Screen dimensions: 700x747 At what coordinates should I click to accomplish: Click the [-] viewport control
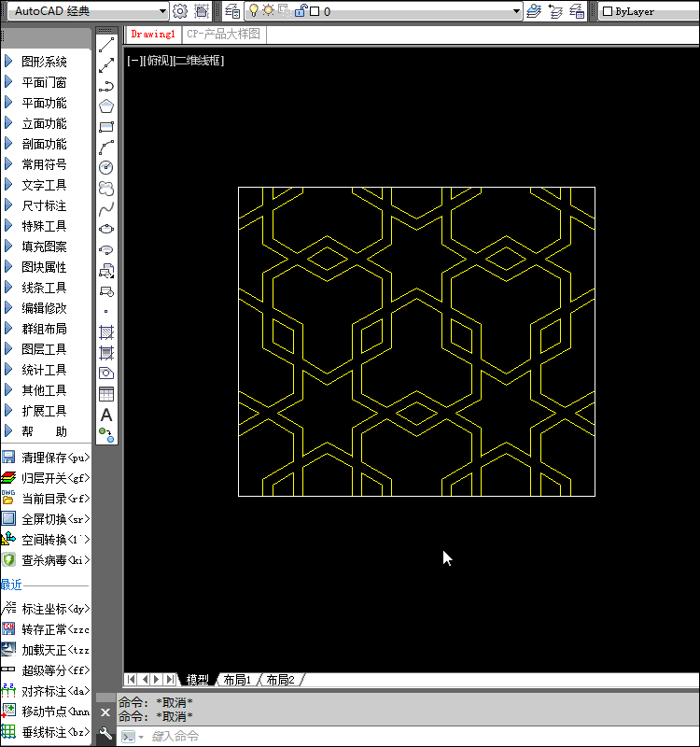click(x=134, y=61)
